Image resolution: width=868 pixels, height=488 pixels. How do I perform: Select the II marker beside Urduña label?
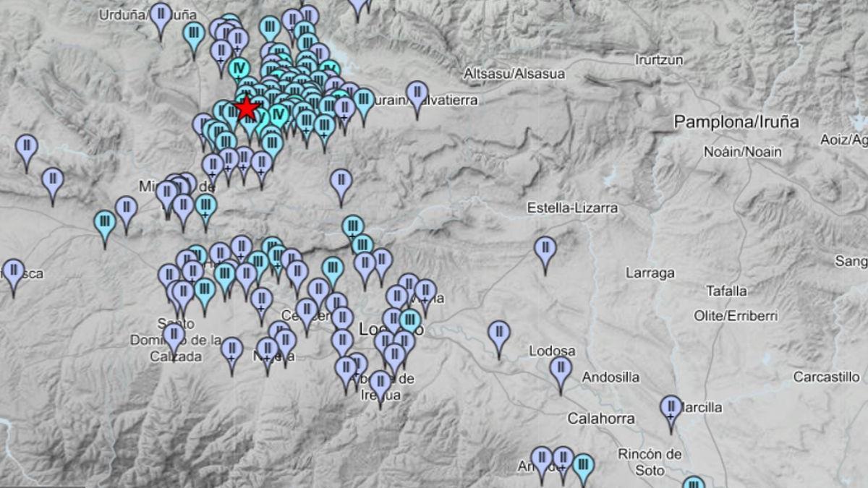(x=161, y=16)
